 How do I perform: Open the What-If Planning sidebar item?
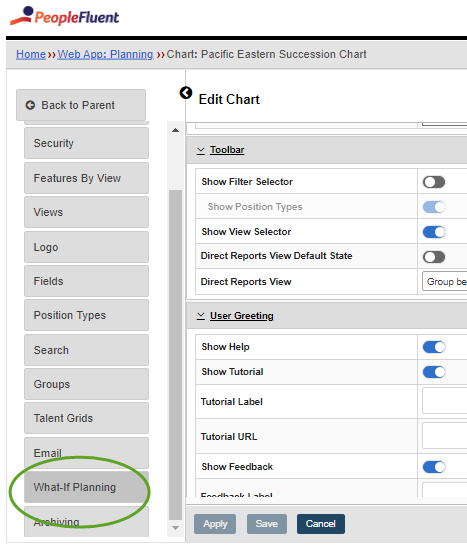pos(86,487)
